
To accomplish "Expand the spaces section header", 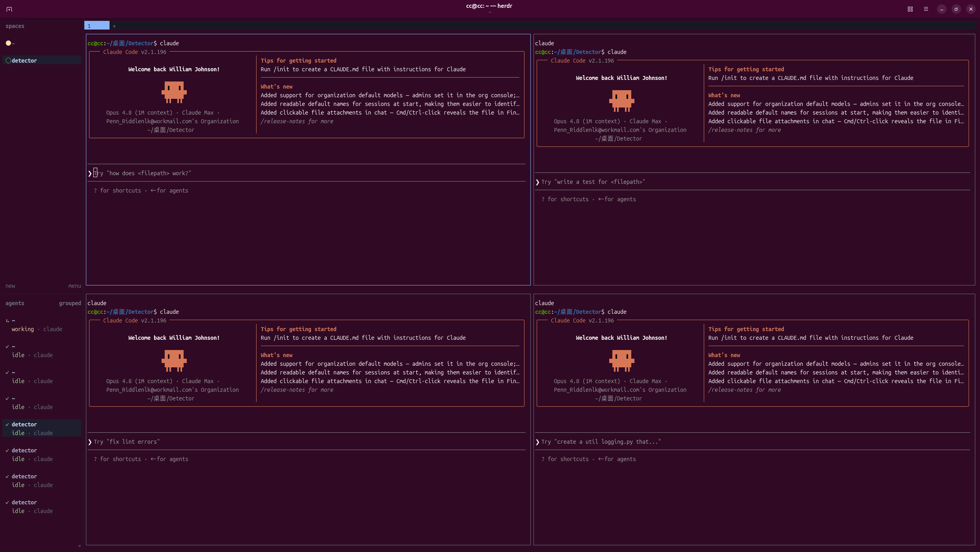I will (x=15, y=26).
